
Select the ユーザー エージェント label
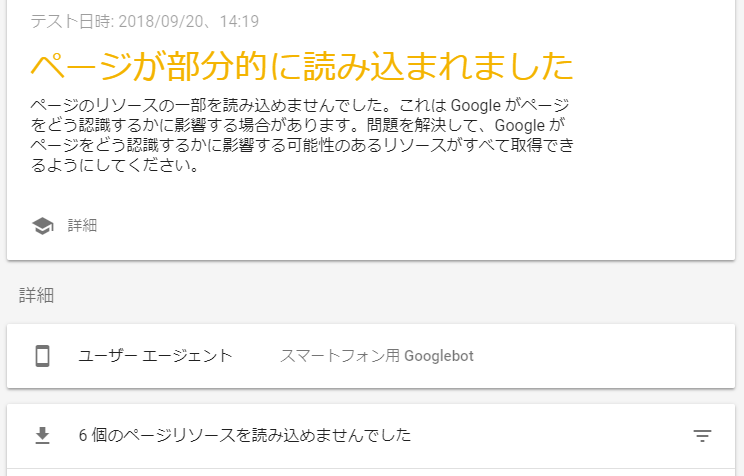click(x=155, y=356)
